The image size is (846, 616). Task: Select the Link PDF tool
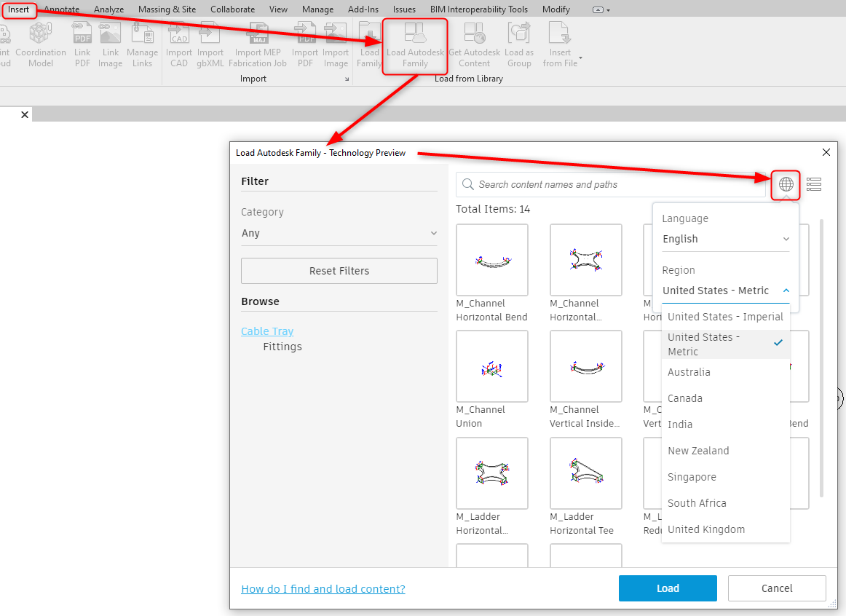[x=82, y=44]
